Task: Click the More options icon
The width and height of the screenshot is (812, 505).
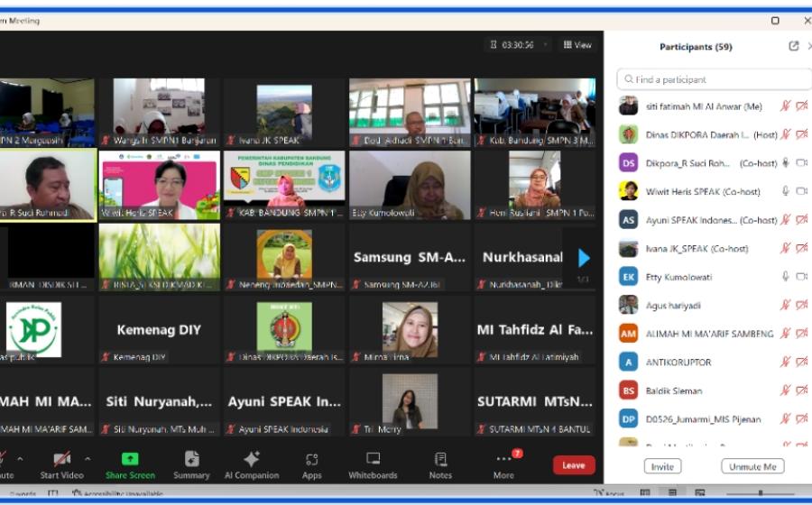Action: click(503, 459)
